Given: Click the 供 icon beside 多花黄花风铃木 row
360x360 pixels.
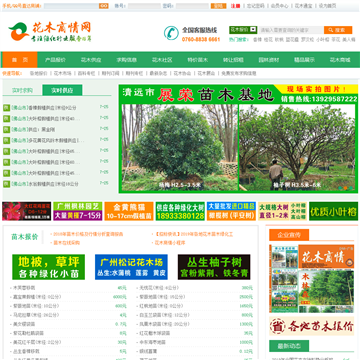Looking at the screenshot, I should click(6, 140).
